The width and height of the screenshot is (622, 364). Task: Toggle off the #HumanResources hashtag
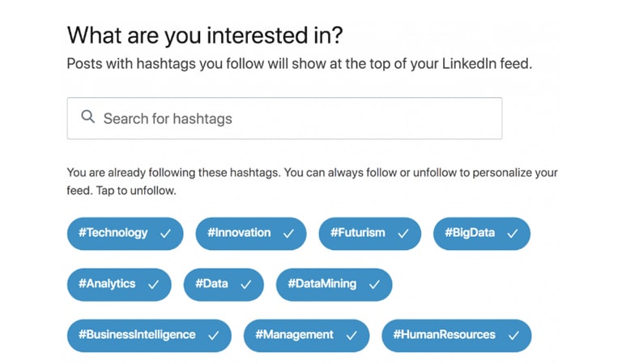tap(457, 336)
